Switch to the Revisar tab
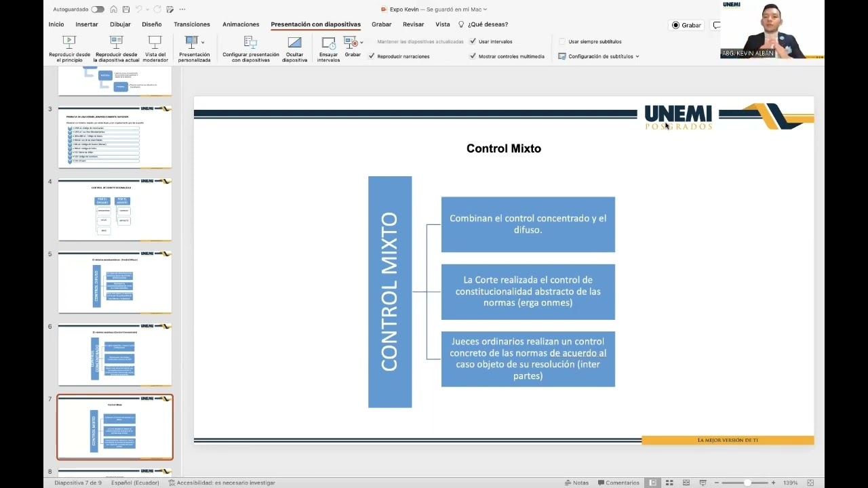 click(x=414, y=24)
